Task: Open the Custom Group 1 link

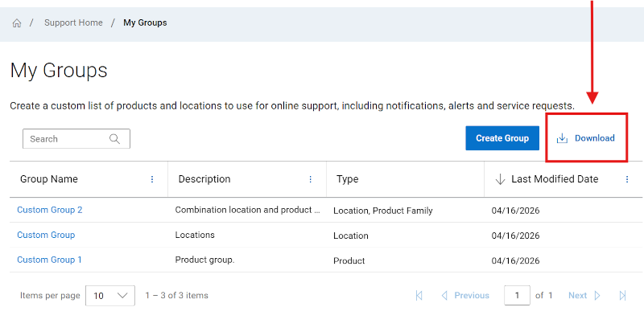Action: click(50, 260)
